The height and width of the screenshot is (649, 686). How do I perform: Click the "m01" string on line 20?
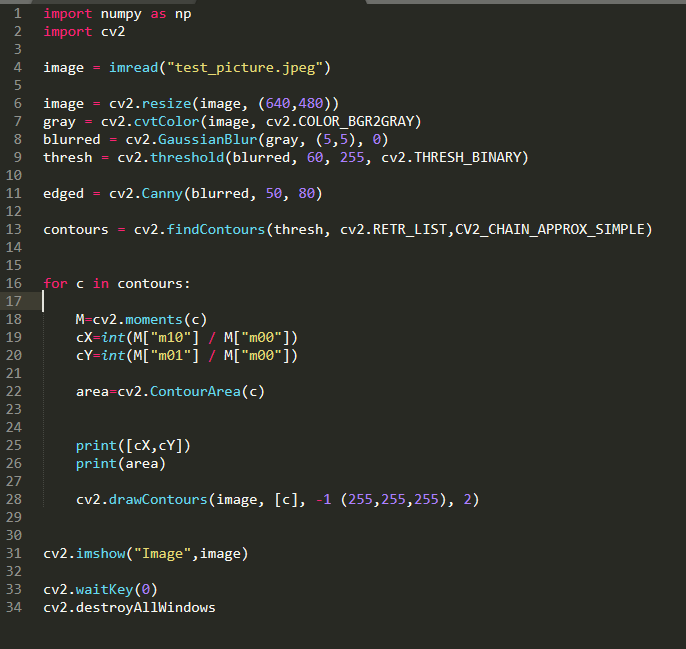pyautogui.click(x=171, y=355)
